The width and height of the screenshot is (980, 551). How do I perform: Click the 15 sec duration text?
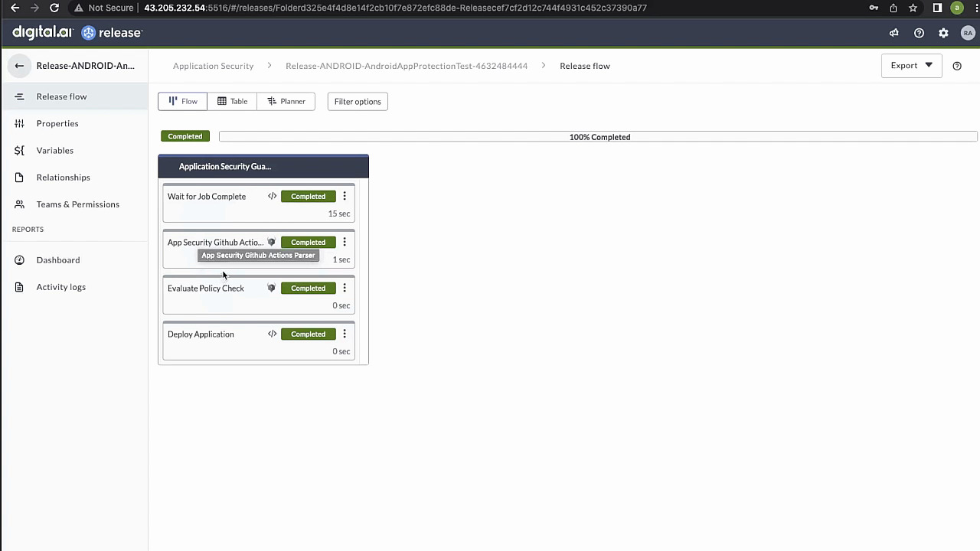tap(339, 214)
